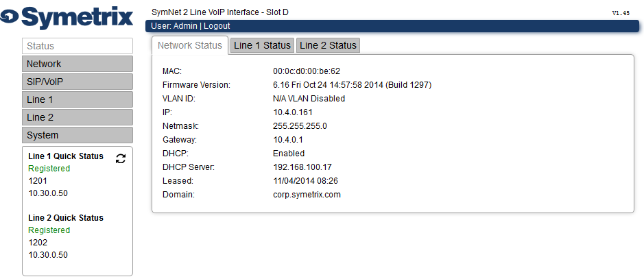Open the Line 2 sidebar menu
This screenshot has height=279, width=644.
click(x=77, y=117)
